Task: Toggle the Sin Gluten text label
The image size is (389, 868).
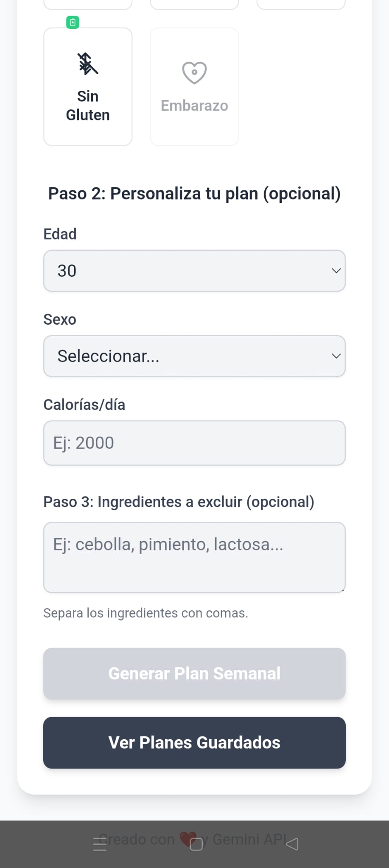Action: tap(88, 106)
